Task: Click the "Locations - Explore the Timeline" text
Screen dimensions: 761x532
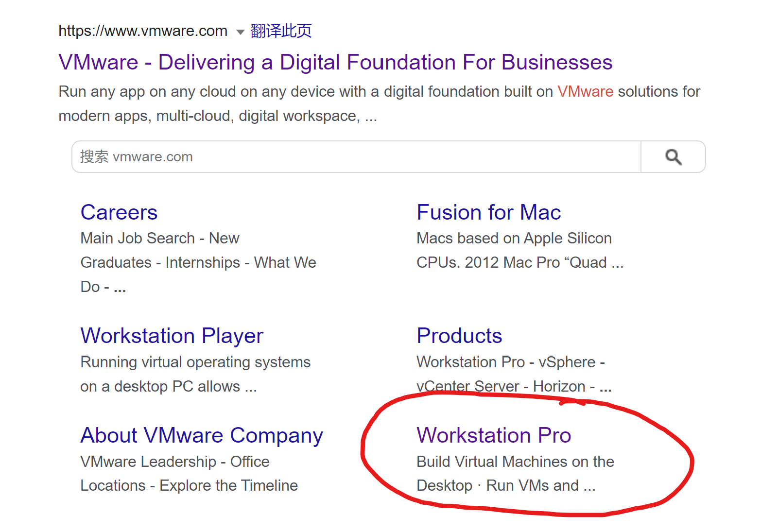Action: click(189, 485)
